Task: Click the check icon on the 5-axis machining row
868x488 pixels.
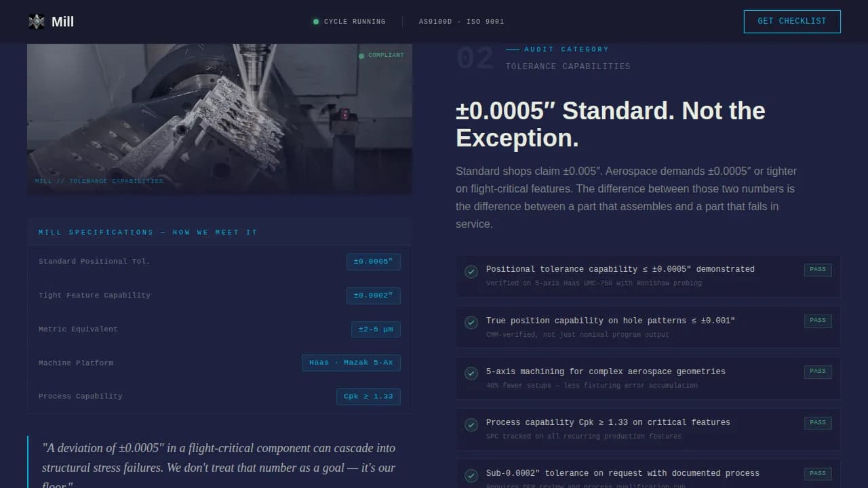Action: (471, 373)
